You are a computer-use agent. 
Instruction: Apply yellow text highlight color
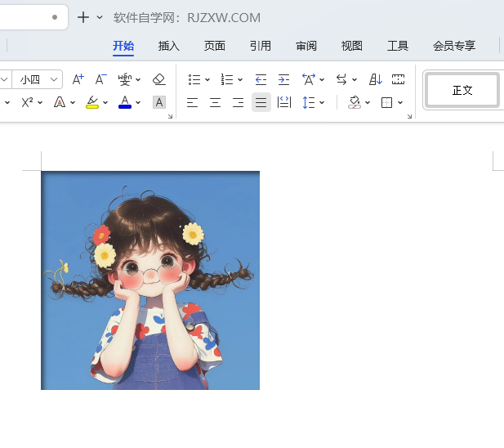[92, 102]
